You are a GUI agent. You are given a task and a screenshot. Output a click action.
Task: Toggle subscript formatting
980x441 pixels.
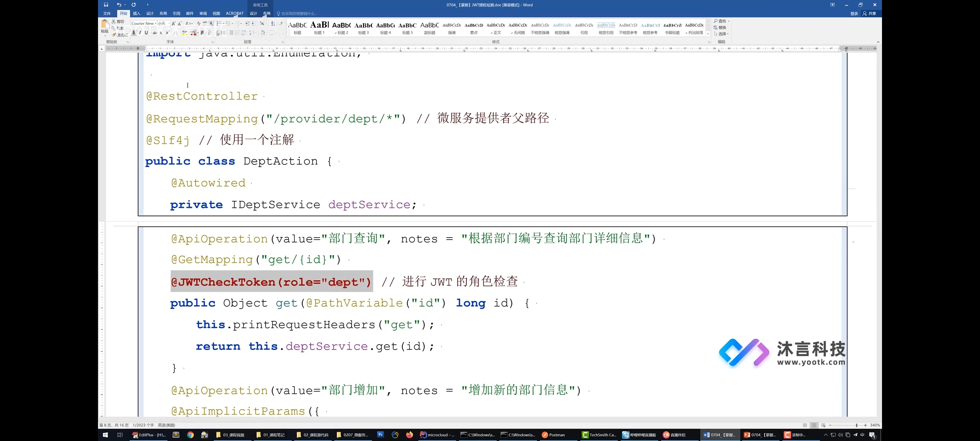(161, 33)
